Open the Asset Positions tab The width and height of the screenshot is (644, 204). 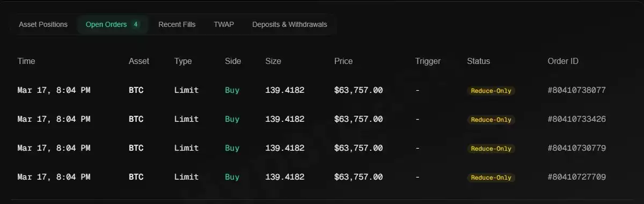[x=43, y=25]
